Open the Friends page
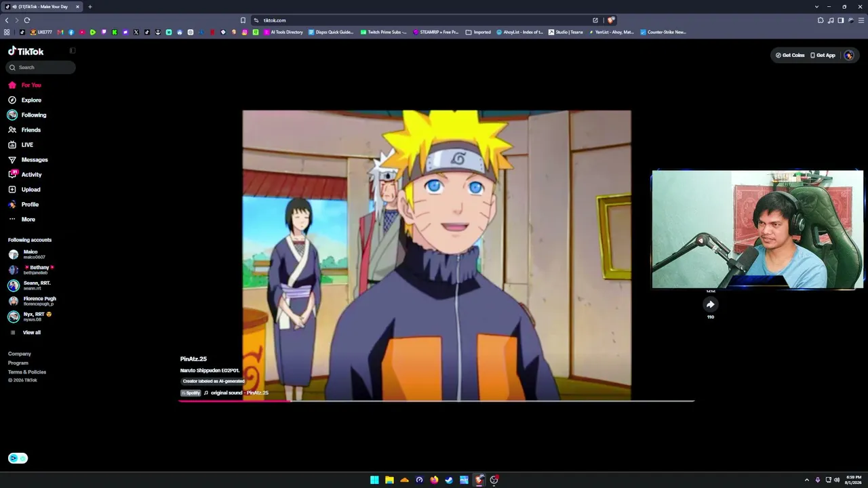This screenshot has height=488, width=868. click(24, 129)
